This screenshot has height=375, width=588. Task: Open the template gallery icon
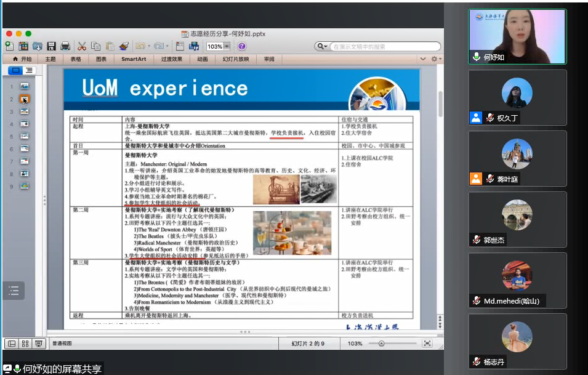[x=23, y=46]
